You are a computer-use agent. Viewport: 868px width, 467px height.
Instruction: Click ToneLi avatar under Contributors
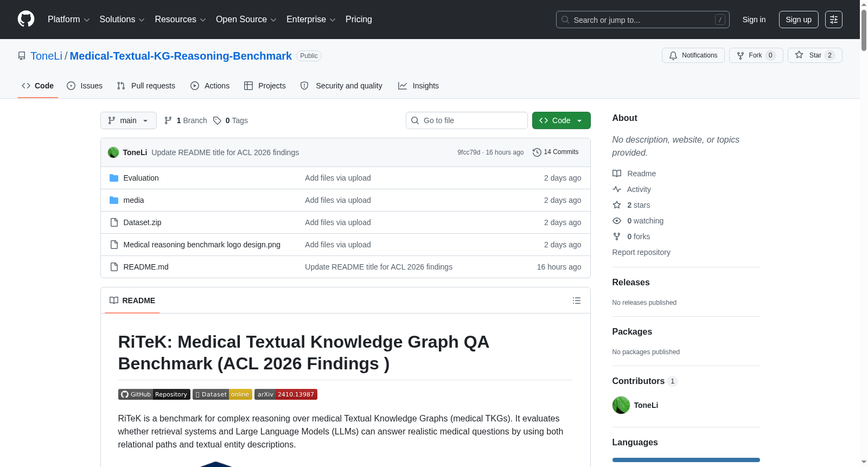(621, 405)
